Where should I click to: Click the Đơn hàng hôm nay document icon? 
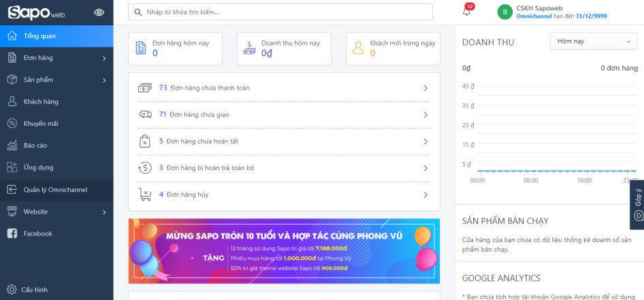pyautogui.click(x=141, y=48)
